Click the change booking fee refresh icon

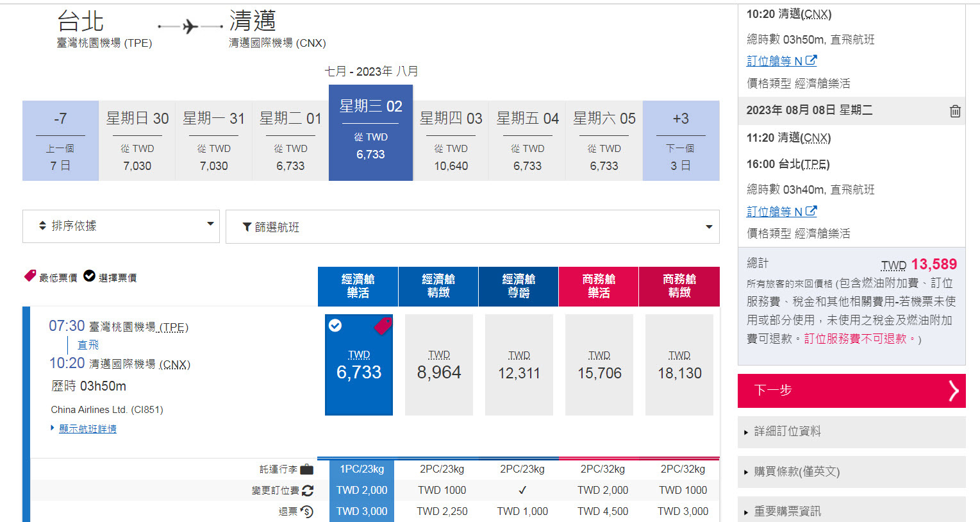point(308,491)
